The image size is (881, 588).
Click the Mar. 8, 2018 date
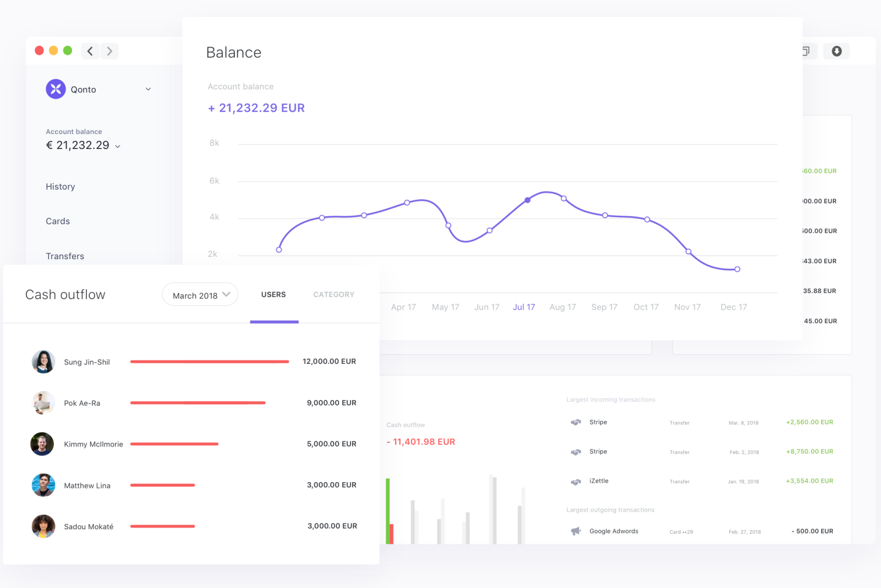click(743, 423)
